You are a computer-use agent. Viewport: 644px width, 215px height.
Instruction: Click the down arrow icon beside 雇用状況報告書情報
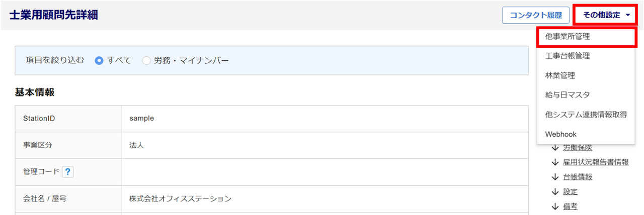pyautogui.click(x=555, y=162)
